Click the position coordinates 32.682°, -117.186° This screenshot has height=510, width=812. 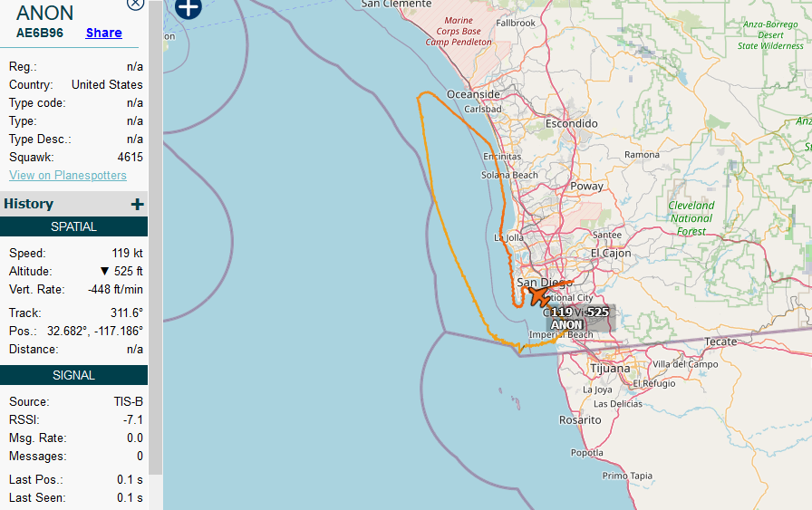95,331
